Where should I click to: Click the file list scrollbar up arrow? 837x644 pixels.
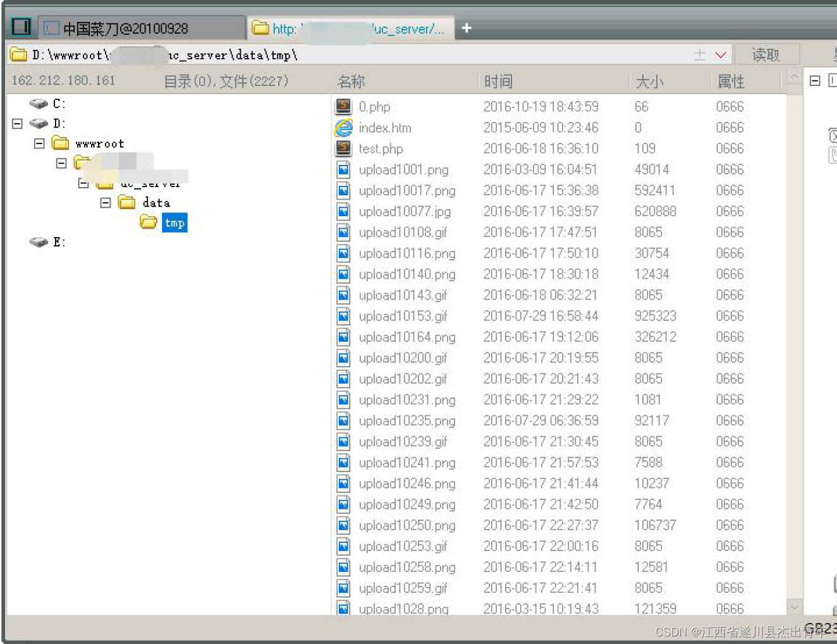[794, 78]
